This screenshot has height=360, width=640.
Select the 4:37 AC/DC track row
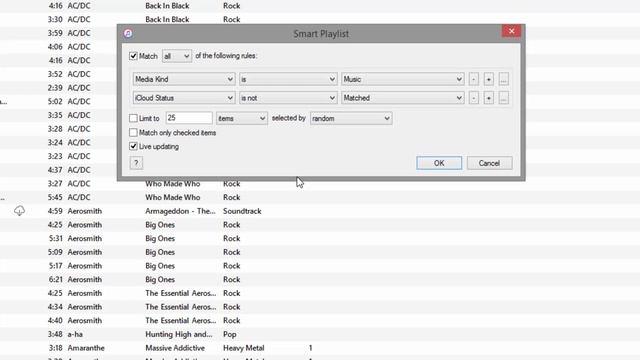[58, 170]
